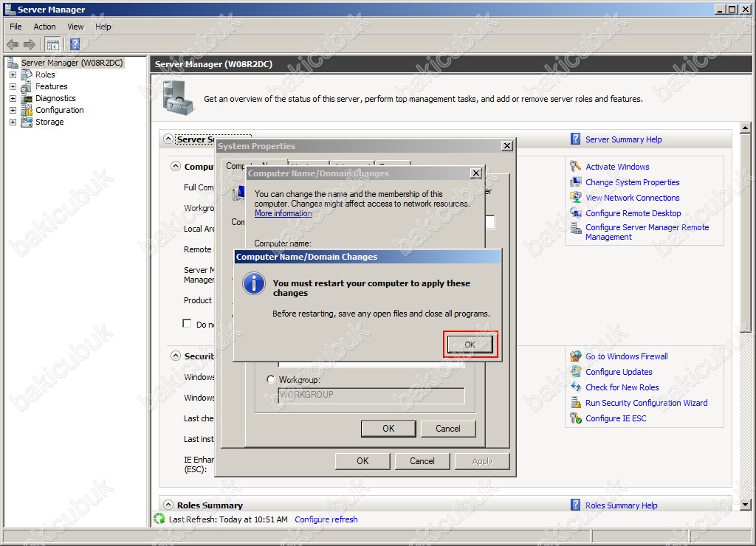Click the scrollbar down arrow in Server Manager
Image resolution: width=756 pixels, height=546 pixels.
point(746,505)
